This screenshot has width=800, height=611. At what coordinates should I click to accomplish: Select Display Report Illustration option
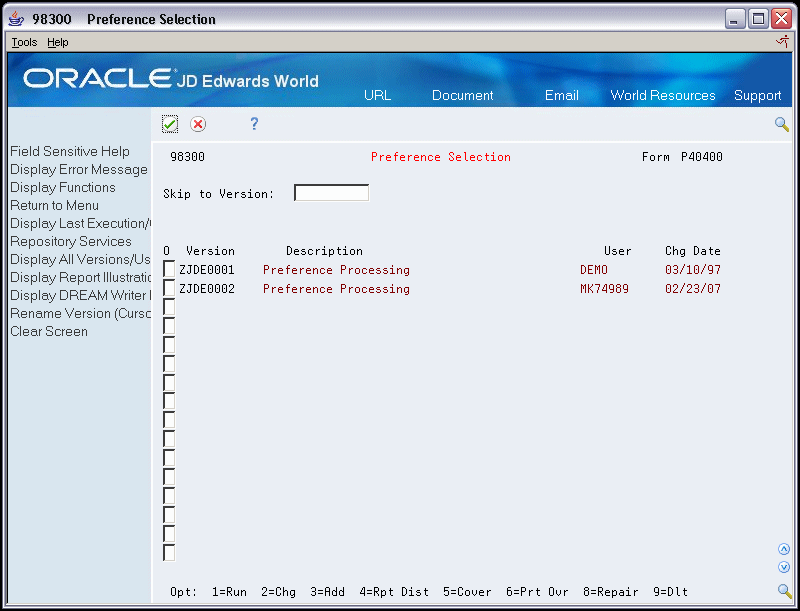(x=81, y=277)
